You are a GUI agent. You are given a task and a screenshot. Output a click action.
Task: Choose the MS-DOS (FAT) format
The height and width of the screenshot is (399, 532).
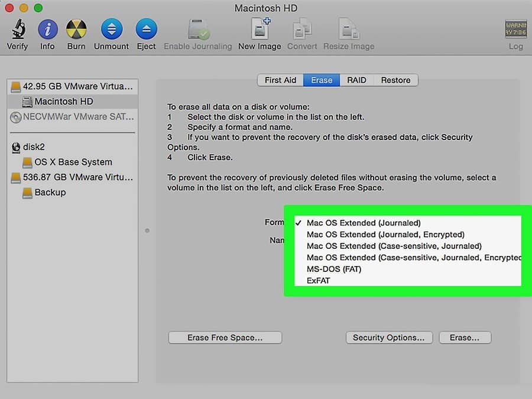(408, 269)
